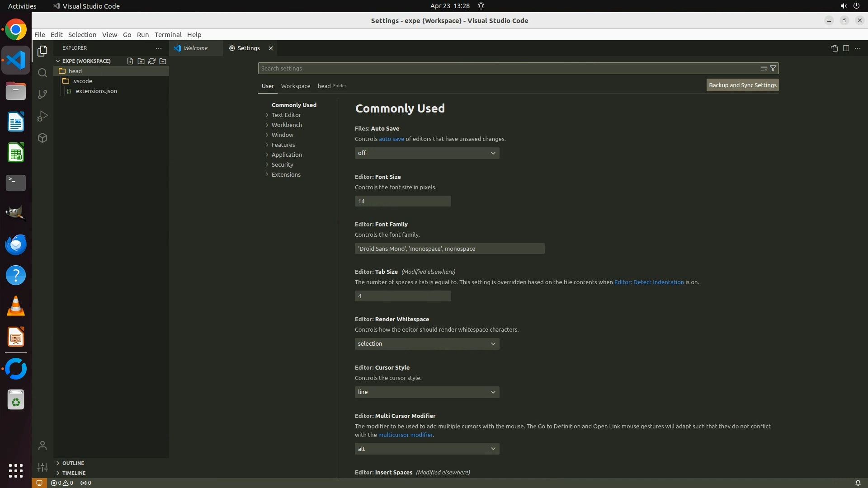Expand the Text Editor settings category

point(286,115)
